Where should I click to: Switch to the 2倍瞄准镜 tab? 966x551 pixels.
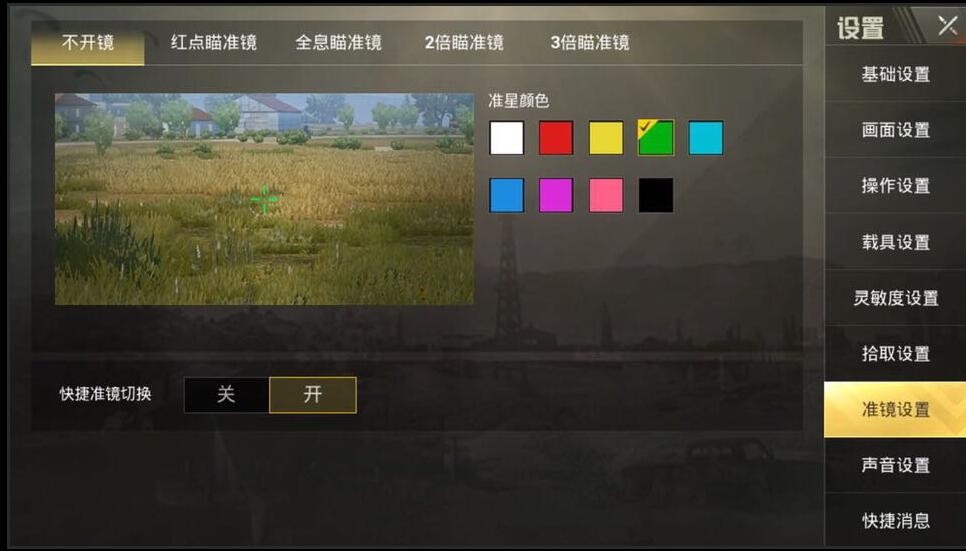(464, 43)
